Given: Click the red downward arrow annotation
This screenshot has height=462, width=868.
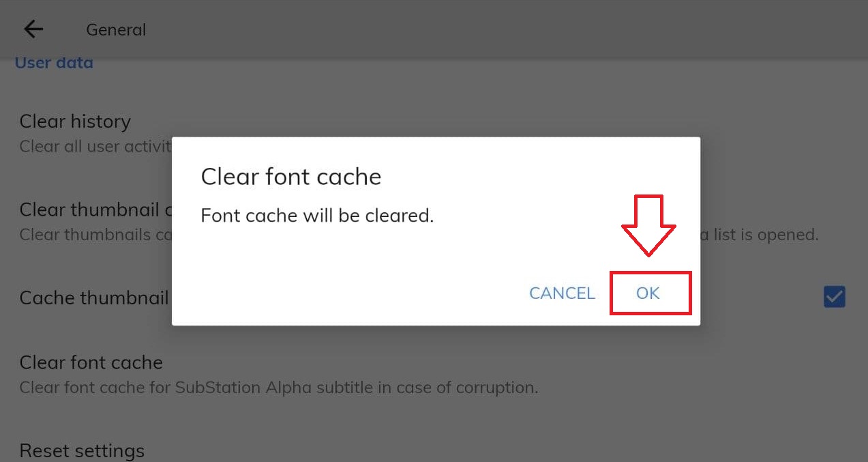Looking at the screenshot, I should 647,225.
